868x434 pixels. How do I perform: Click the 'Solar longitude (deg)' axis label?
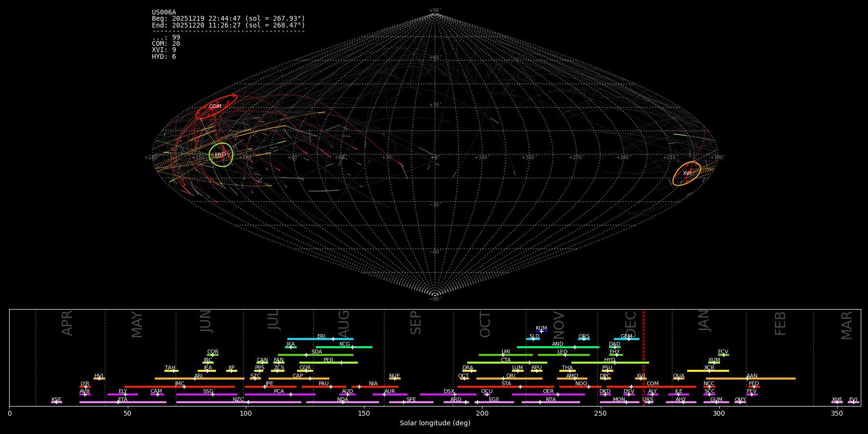(435, 423)
